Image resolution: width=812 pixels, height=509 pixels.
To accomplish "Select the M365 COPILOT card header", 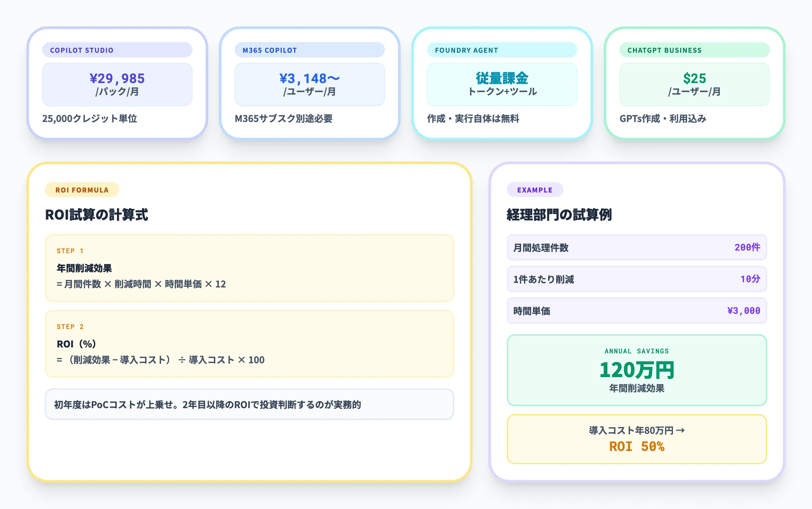I will [309, 50].
